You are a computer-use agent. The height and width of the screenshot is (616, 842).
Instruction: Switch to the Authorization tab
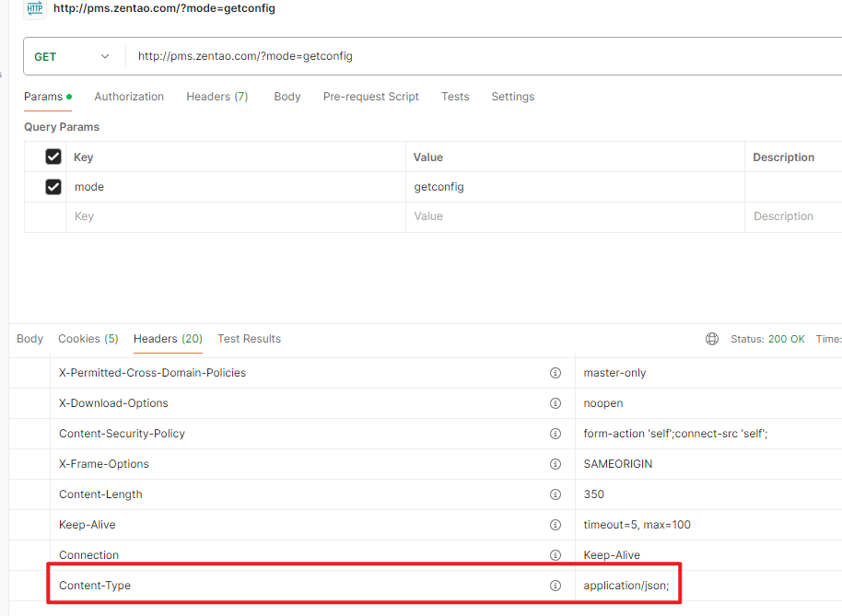pos(129,97)
